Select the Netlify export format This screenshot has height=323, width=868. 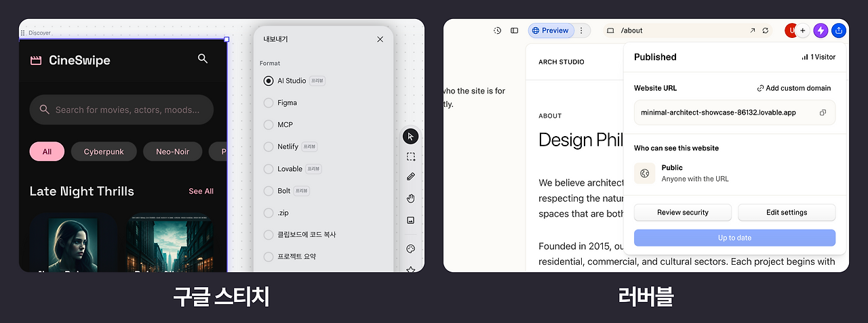[x=269, y=146]
